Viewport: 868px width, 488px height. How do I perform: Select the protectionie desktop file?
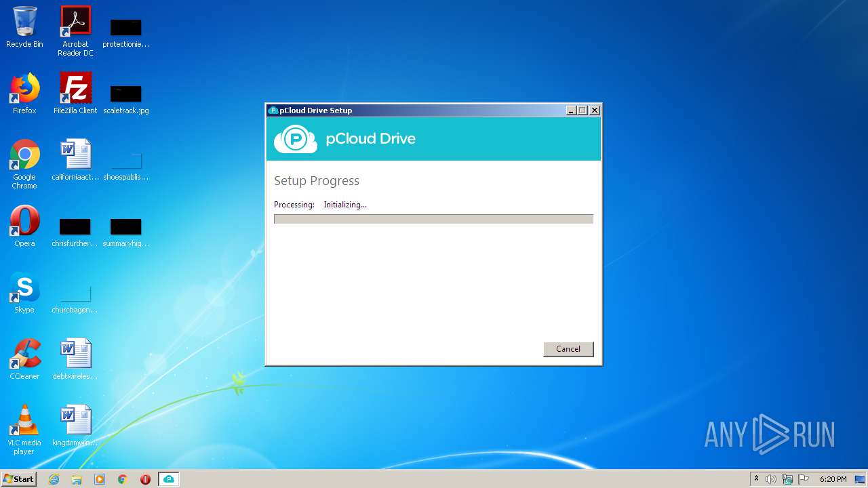[126, 33]
